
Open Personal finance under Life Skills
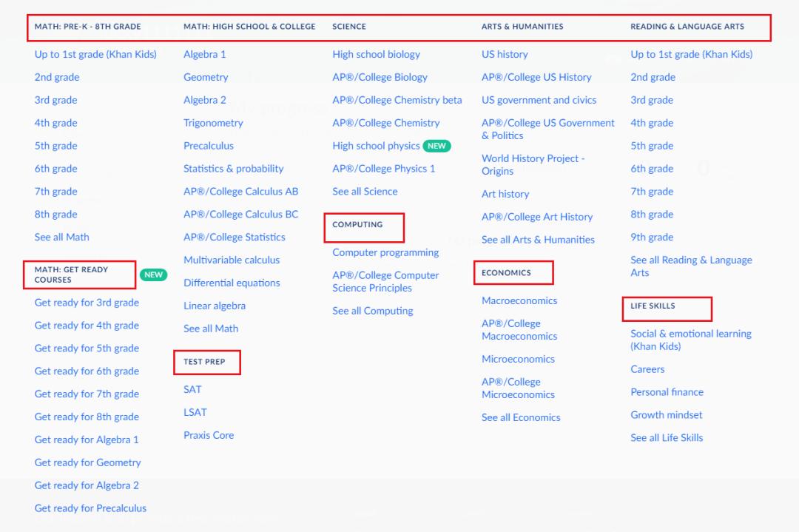point(667,392)
